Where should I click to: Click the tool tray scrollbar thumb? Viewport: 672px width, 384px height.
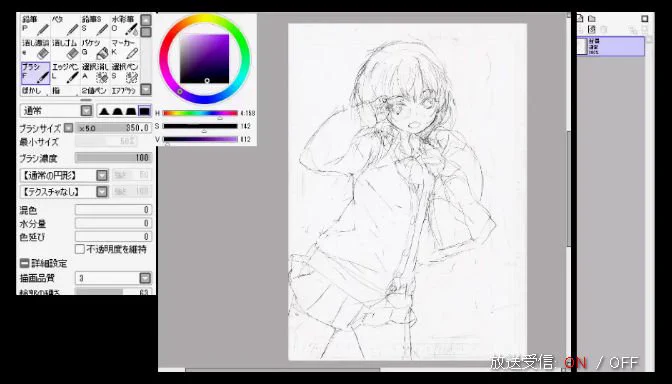tap(146, 32)
